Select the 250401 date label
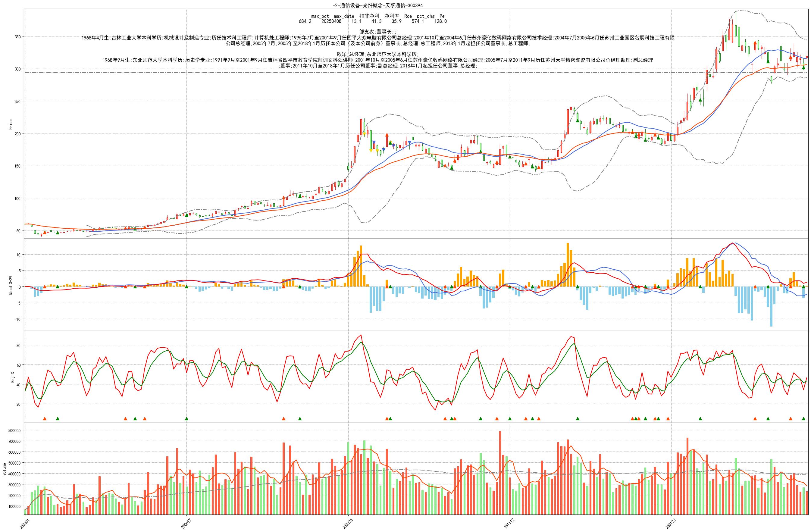This screenshot has height=532, width=811. (24, 524)
